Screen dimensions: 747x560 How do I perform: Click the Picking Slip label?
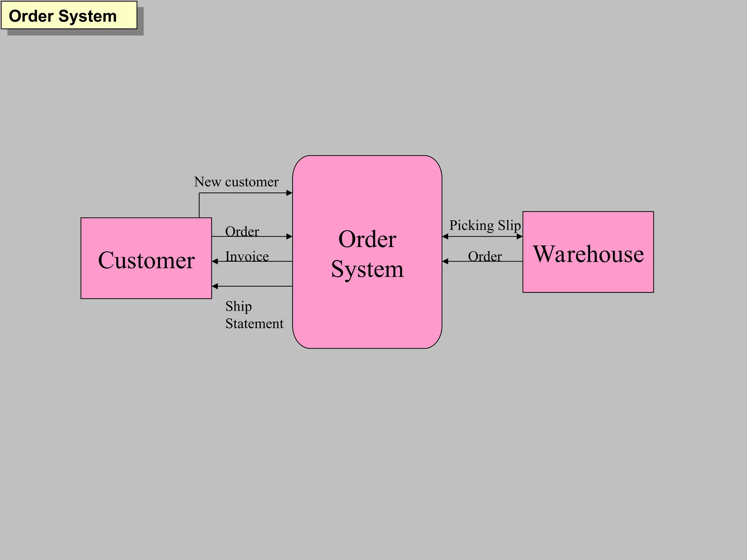point(485,225)
